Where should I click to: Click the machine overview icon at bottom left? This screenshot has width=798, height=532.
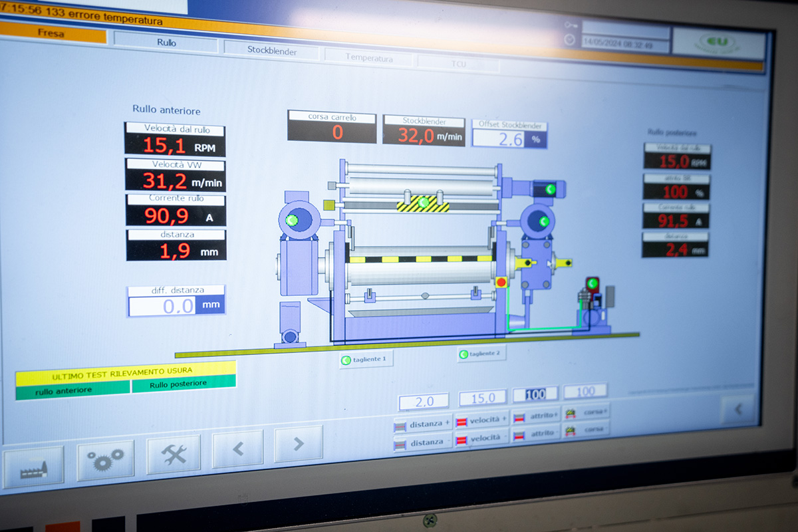tap(33, 466)
